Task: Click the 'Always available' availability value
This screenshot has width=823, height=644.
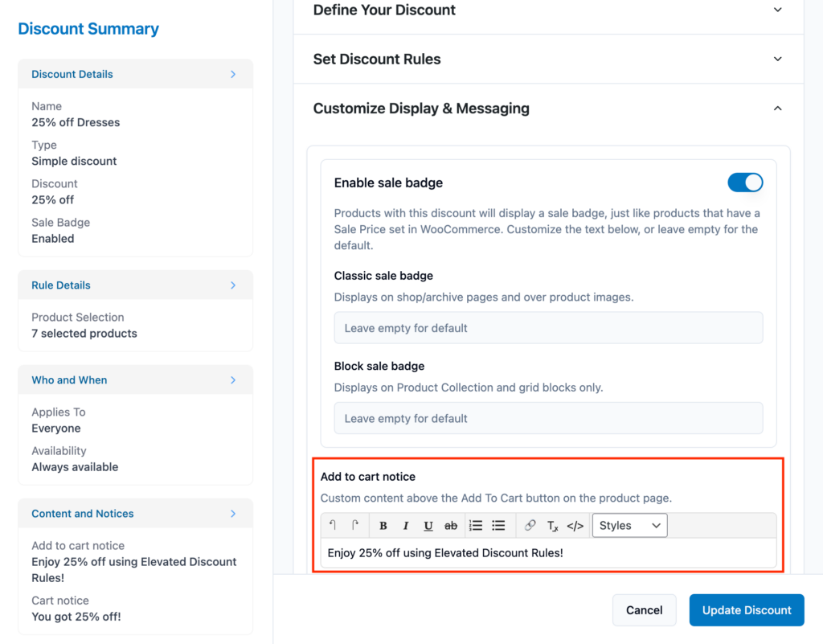Action: coord(75,467)
